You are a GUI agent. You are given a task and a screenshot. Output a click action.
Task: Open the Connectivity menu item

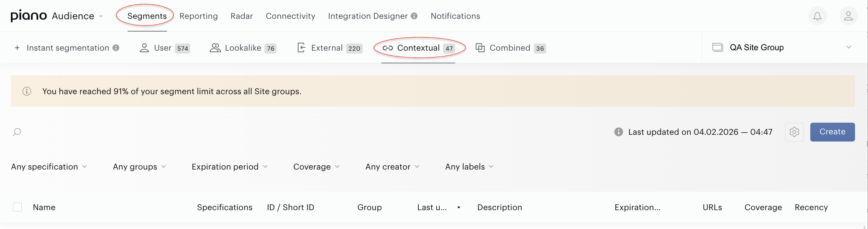pyautogui.click(x=290, y=16)
